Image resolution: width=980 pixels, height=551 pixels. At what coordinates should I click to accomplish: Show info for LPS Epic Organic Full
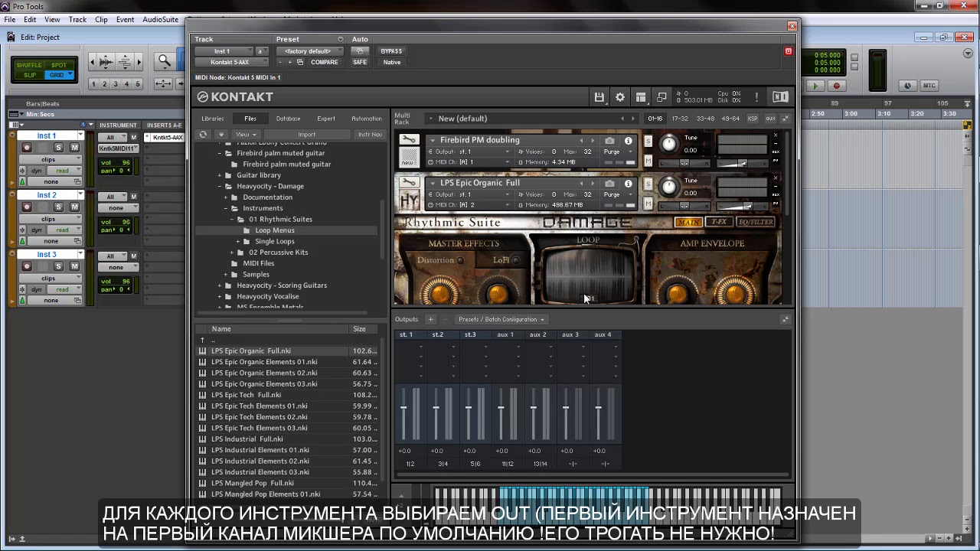point(628,184)
